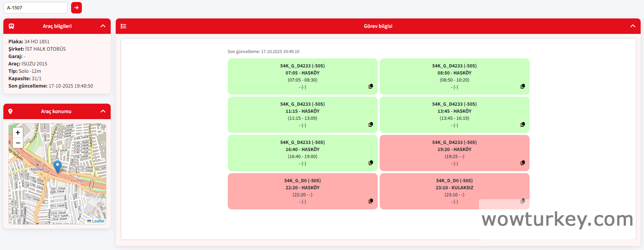Copy the 19:20 HASKÖY task details
The image size is (644, 250).
click(523, 163)
